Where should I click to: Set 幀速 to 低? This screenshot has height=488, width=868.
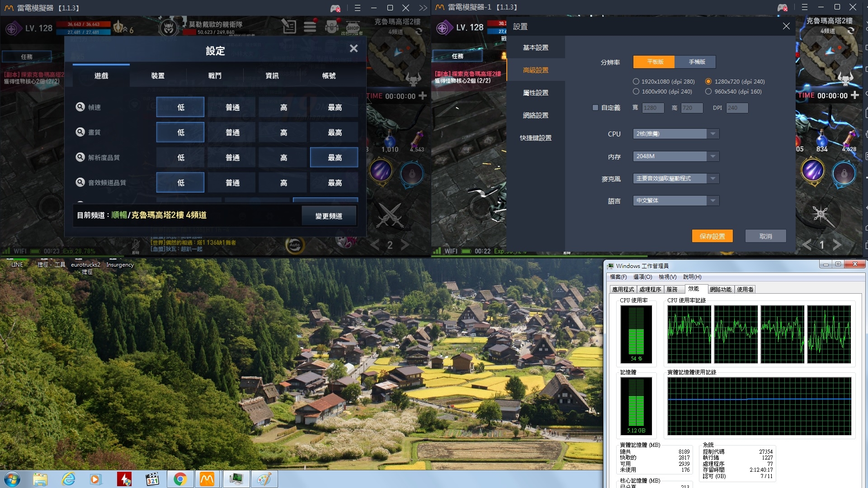pyautogui.click(x=180, y=107)
